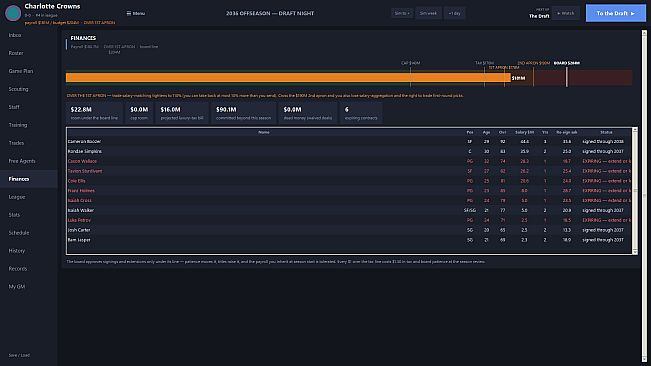Open Inbox in the sidebar
The image size is (651, 366).
pyautogui.click(x=29, y=35)
